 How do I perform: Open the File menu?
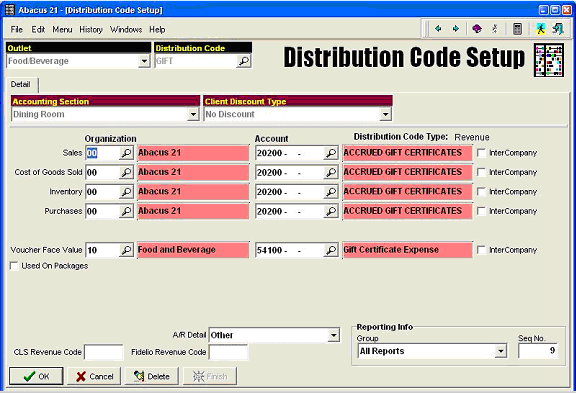17,29
